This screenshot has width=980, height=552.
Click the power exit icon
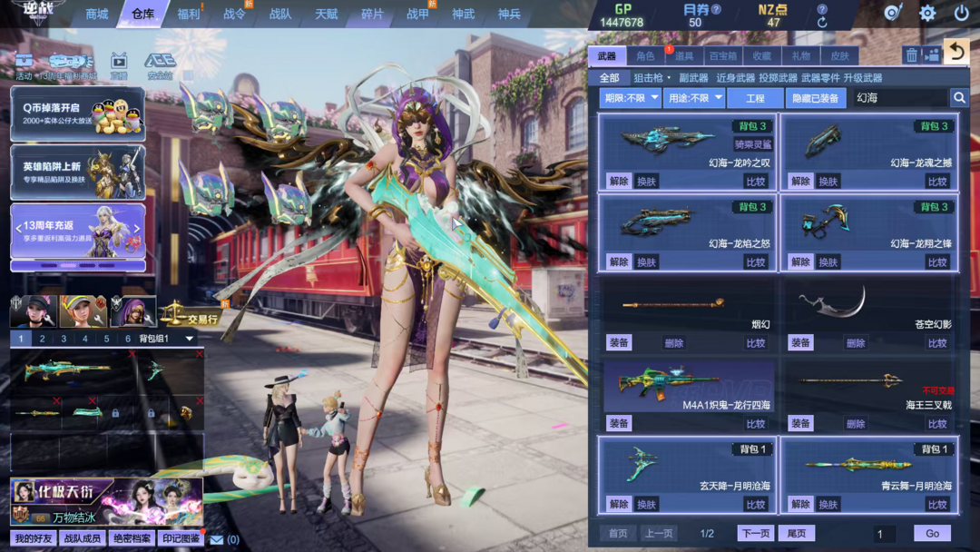961,13
